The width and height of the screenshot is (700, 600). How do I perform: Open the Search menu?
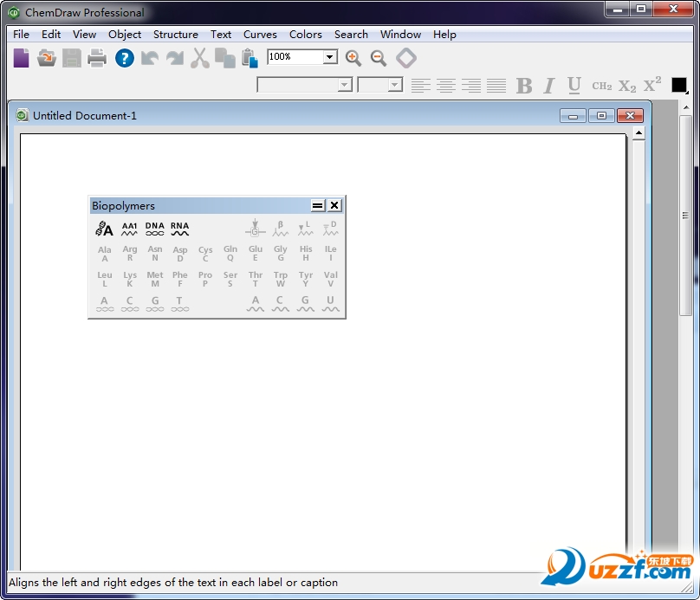351,35
